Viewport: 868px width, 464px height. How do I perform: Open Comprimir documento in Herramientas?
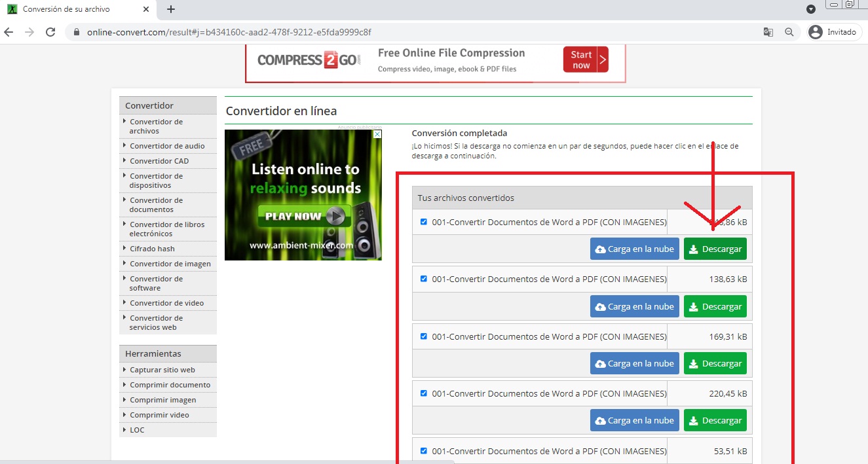pos(170,385)
